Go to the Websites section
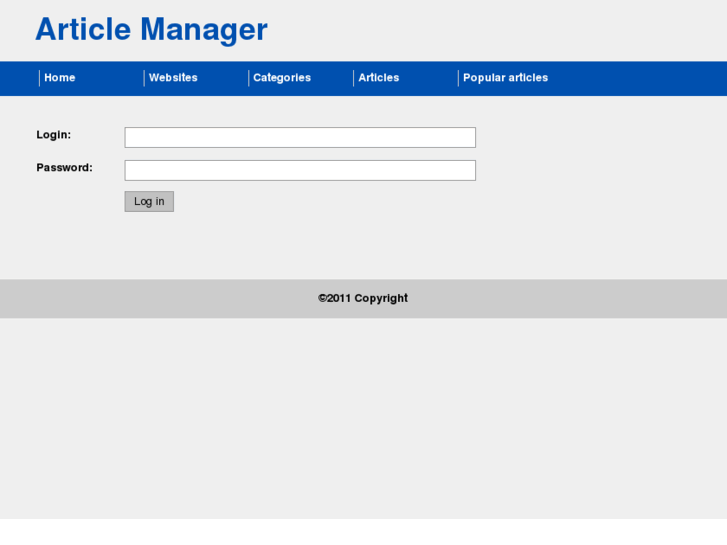 [x=173, y=78]
